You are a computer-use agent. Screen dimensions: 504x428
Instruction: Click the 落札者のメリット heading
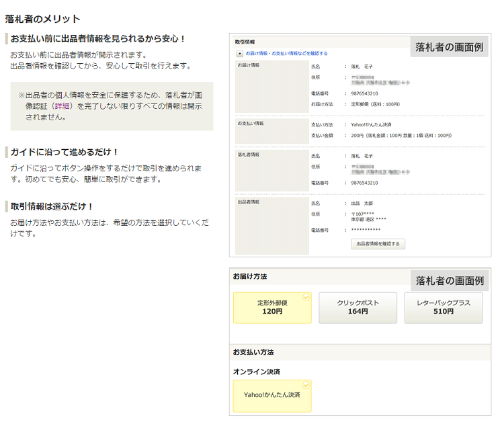click(42, 19)
